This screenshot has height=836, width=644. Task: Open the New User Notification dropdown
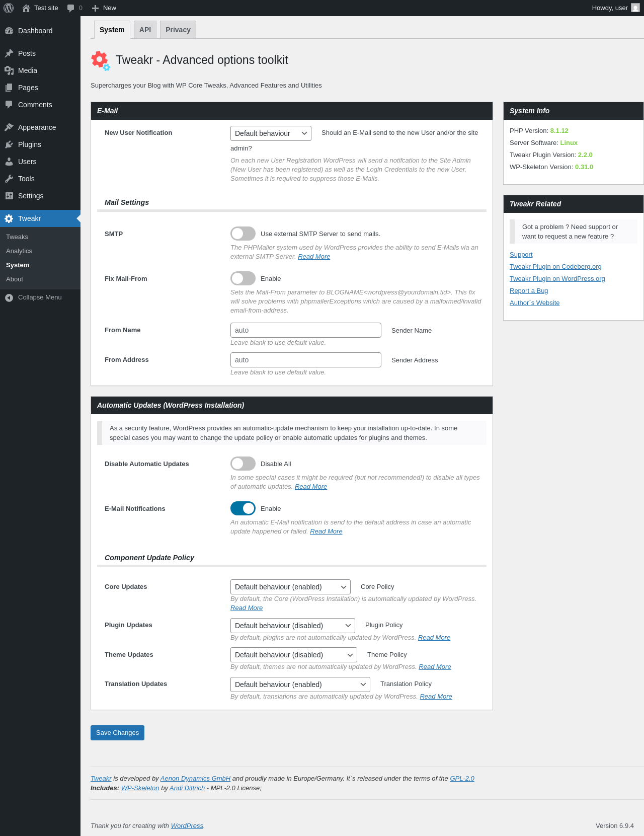(x=271, y=133)
